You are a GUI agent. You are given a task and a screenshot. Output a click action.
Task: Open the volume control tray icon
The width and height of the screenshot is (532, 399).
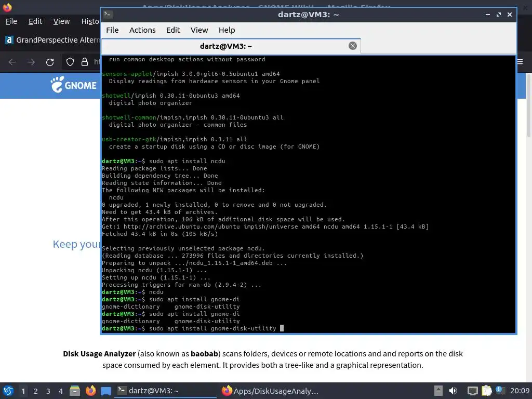[453, 391]
